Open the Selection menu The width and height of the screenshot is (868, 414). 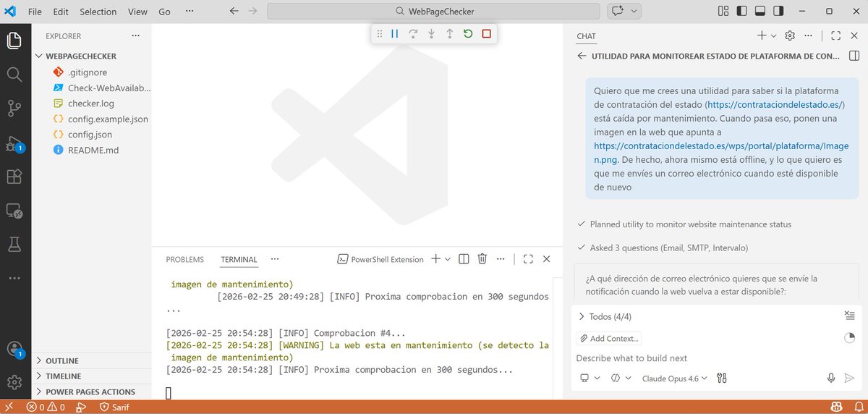(98, 12)
